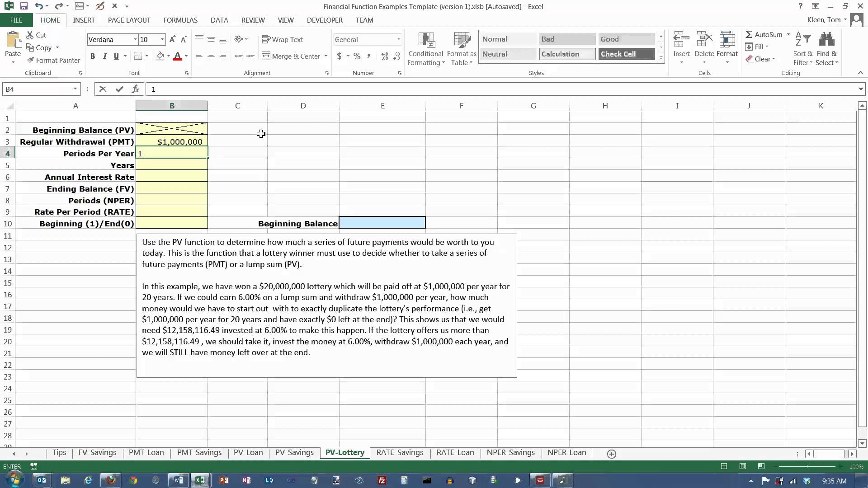
Task: Click Increase Decimal in the Number group
Action: pos(384,56)
